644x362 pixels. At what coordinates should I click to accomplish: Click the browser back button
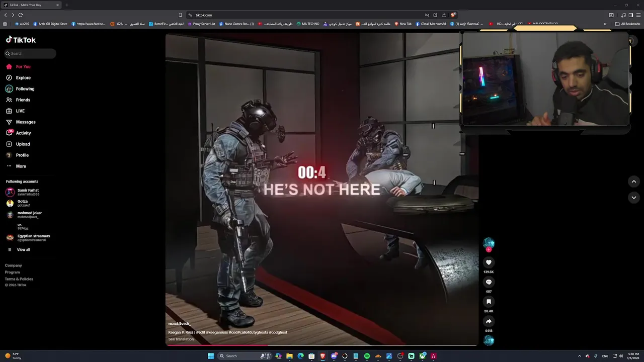coord(6,15)
